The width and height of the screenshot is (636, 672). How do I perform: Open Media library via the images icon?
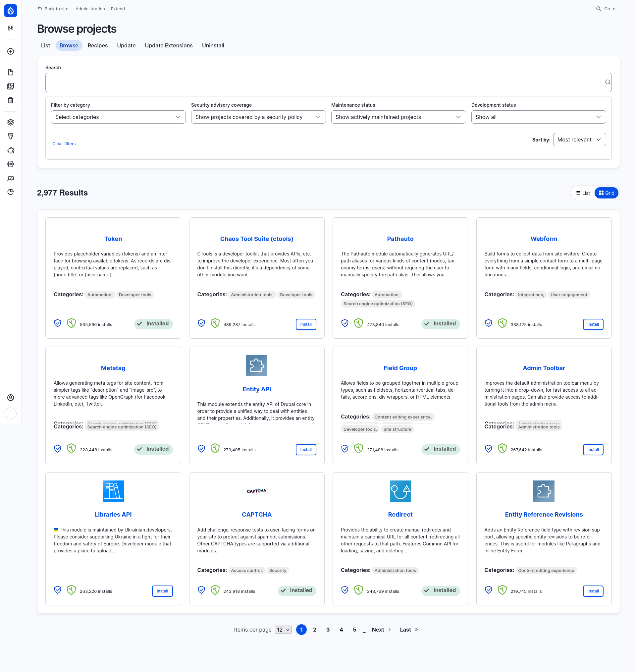pyautogui.click(x=11, y=86)
